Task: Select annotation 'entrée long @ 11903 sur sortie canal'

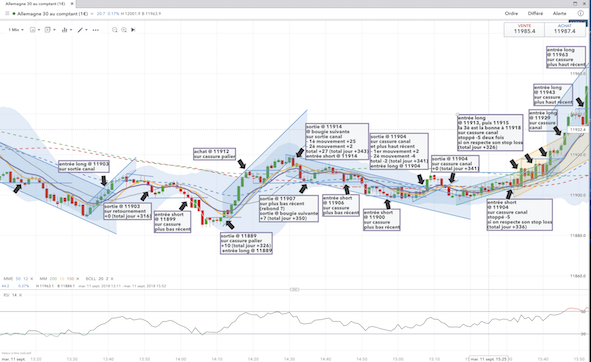Action: coord(84,166)
